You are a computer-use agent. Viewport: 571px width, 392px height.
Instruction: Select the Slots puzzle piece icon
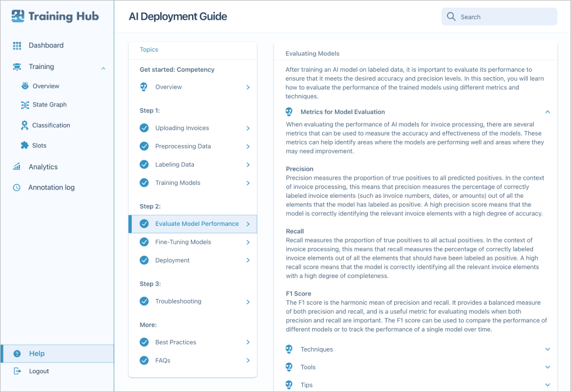[25, 146]
